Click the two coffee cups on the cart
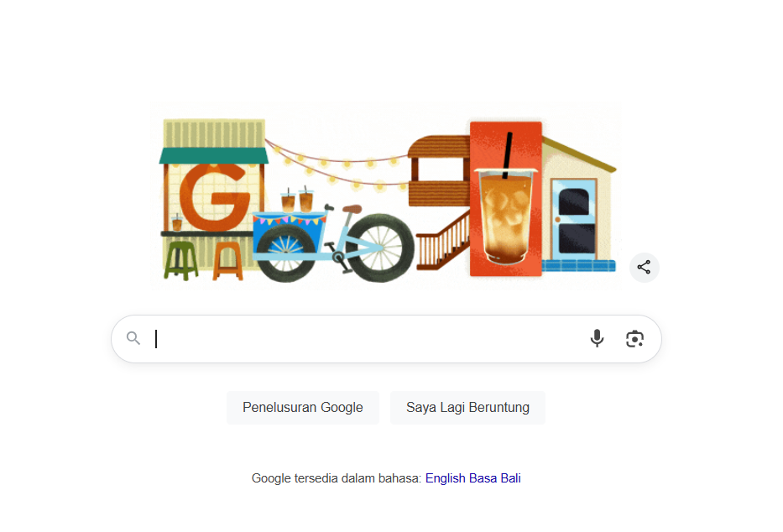Viewport: 783px width, 532px height. [x=296, y=200]
